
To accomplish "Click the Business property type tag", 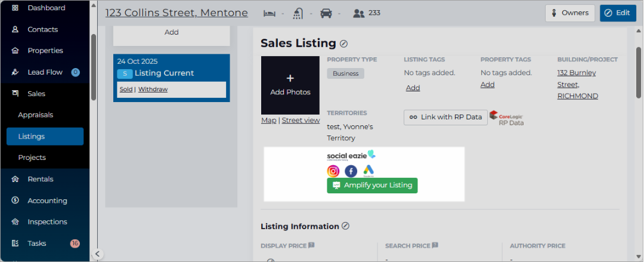I will 345,73.
